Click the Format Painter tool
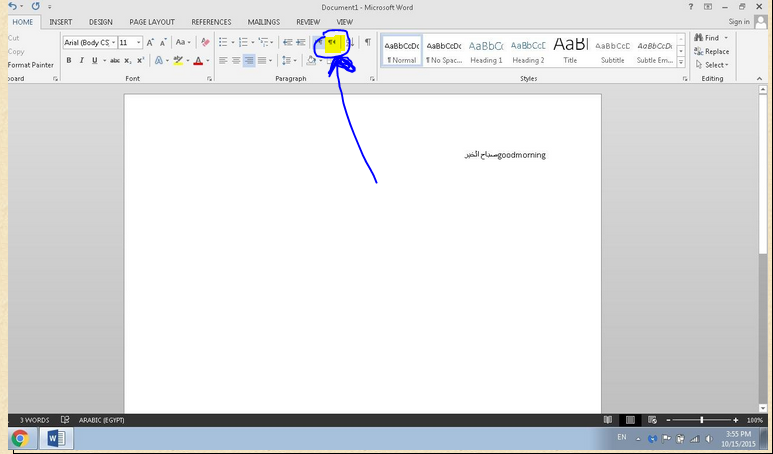 [x=31, y=65]
